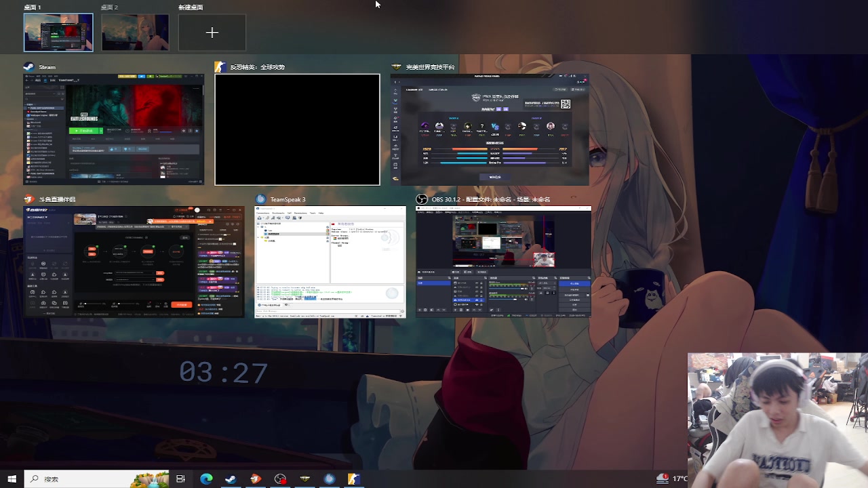Open the Steam window thumbnail
The image size is (868, 488).
pos(113,129)
